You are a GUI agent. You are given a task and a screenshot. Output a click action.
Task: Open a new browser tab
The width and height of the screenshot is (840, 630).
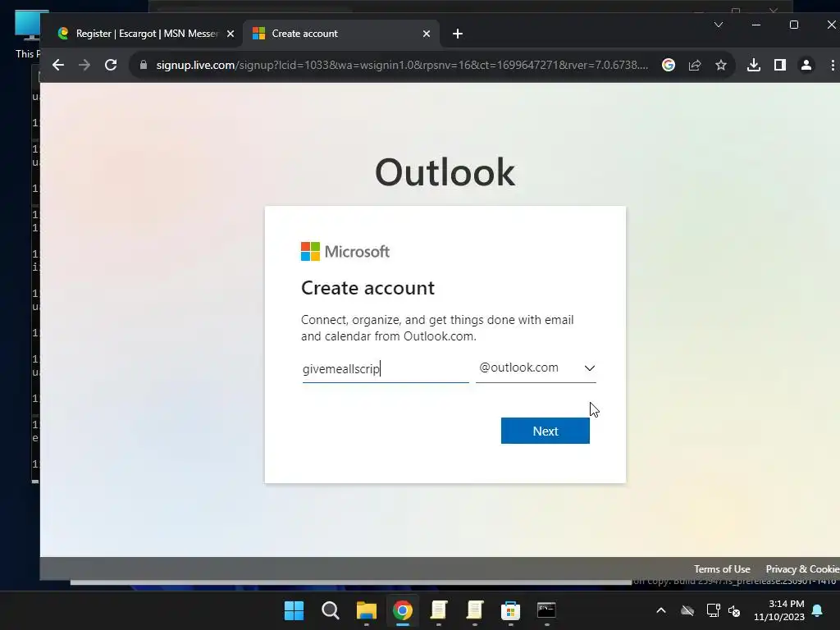pos(458,34)
